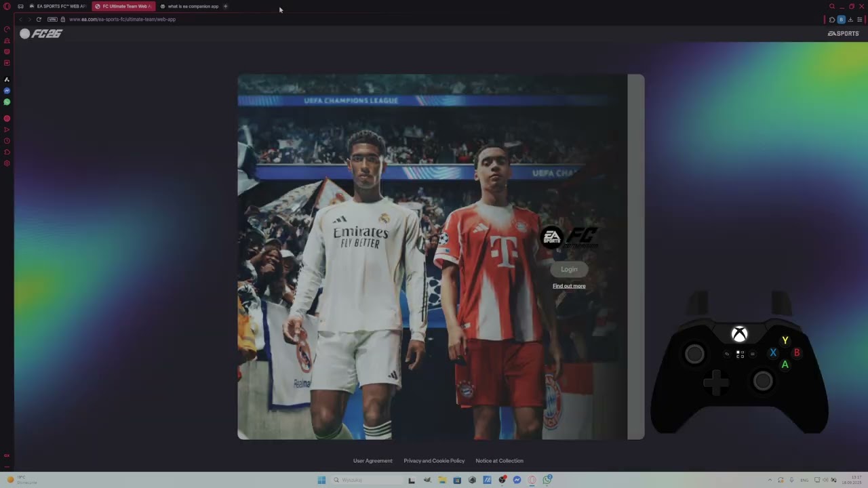The width and height of the screenshot is (868, 488).
Task: Open sidebar History clock icon
Action: point(7,141)
